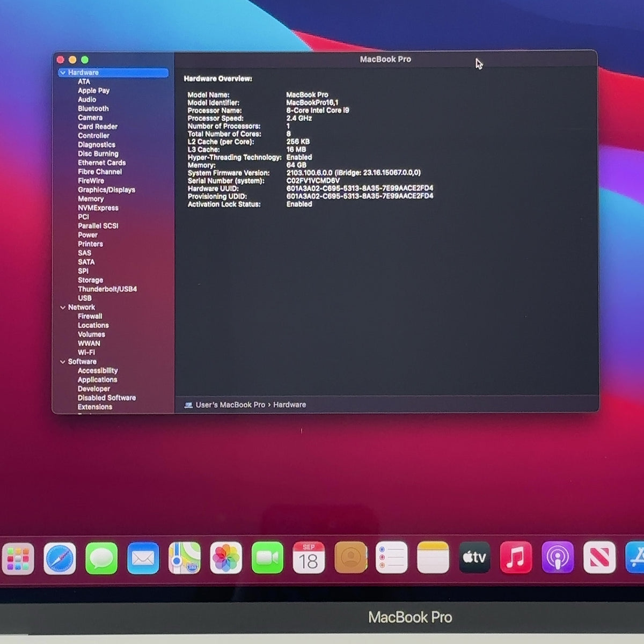The image size is (644, 644).
Task: Select Storage in the sidebar
Action: [90, 280]
